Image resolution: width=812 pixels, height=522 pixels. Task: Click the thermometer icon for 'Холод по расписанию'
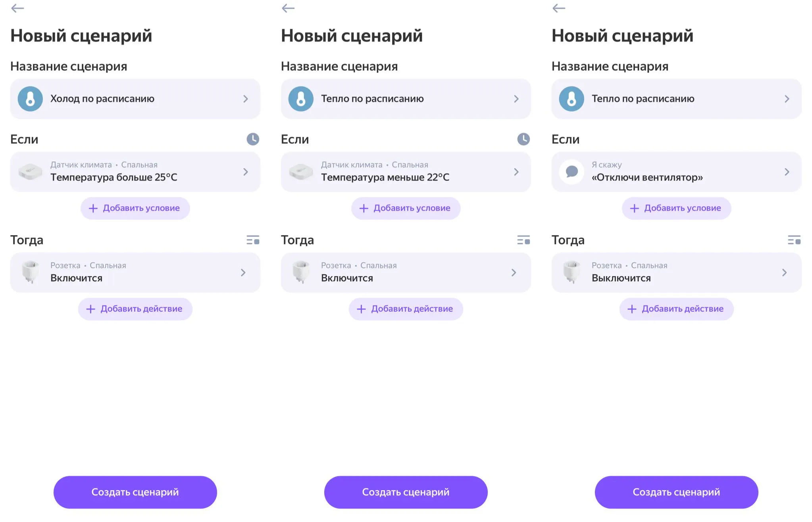tap(30, 99)
